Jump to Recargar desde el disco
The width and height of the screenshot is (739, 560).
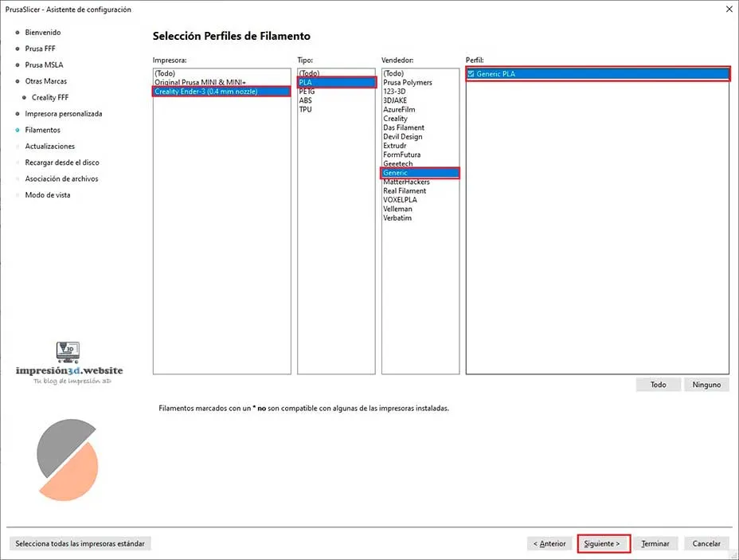pyautogui.click(x=62, y=163)
